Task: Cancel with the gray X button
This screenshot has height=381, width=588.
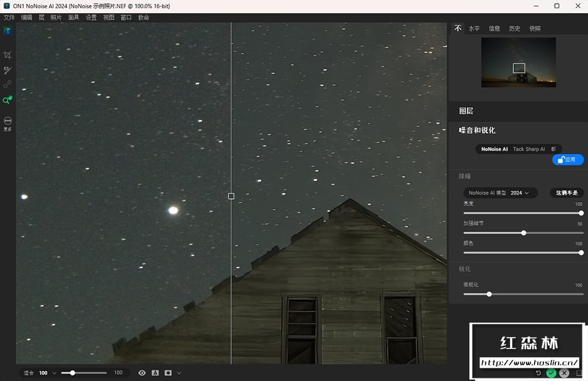Action: tap(564, 373)
